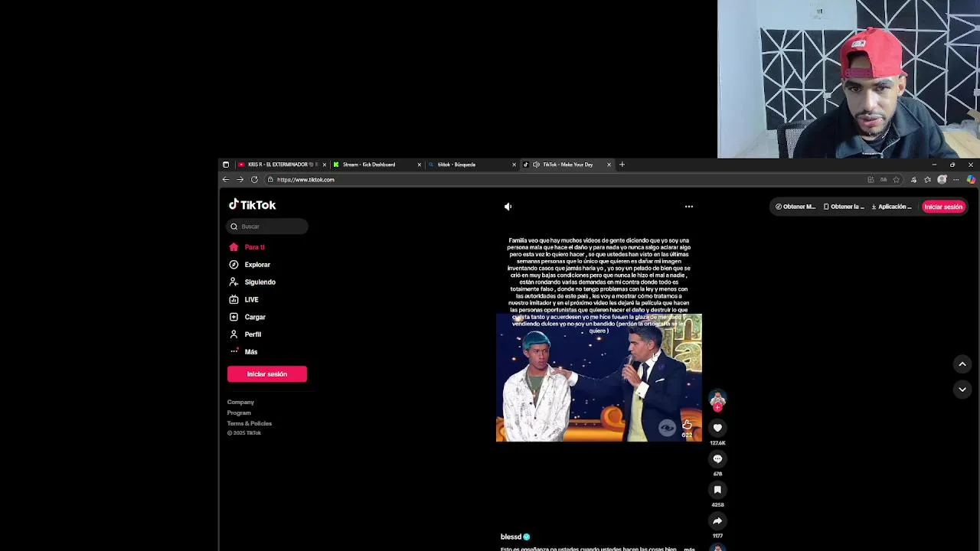Open the creator avatar beside video
The width and height of the screenshot is (980, 551).
[717, 398]
